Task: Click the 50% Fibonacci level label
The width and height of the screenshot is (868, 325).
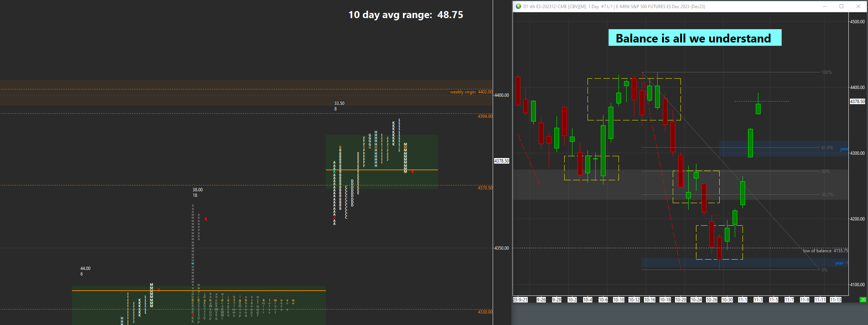Action: coord(825,171)
